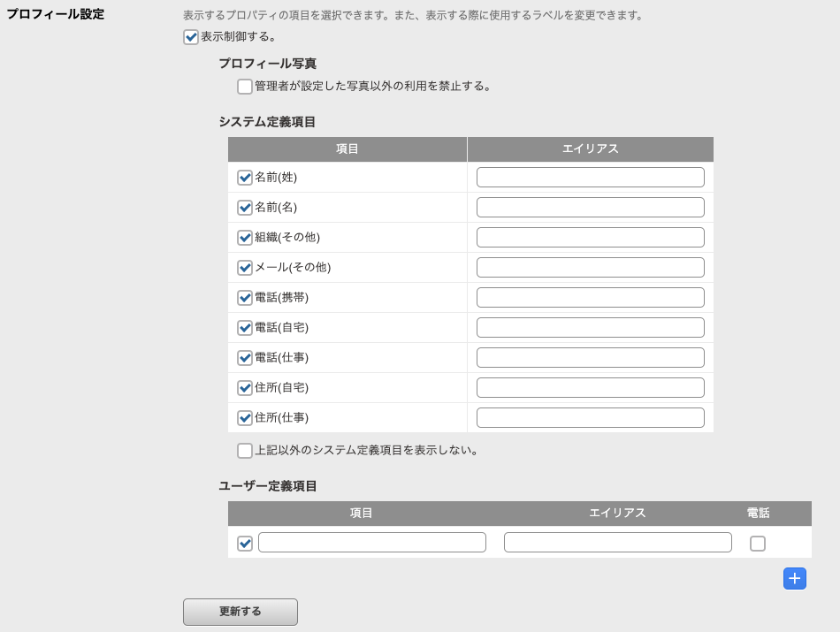Toggle the メール(その他) checkbox
840x632 pixels.
coord(245,267)
